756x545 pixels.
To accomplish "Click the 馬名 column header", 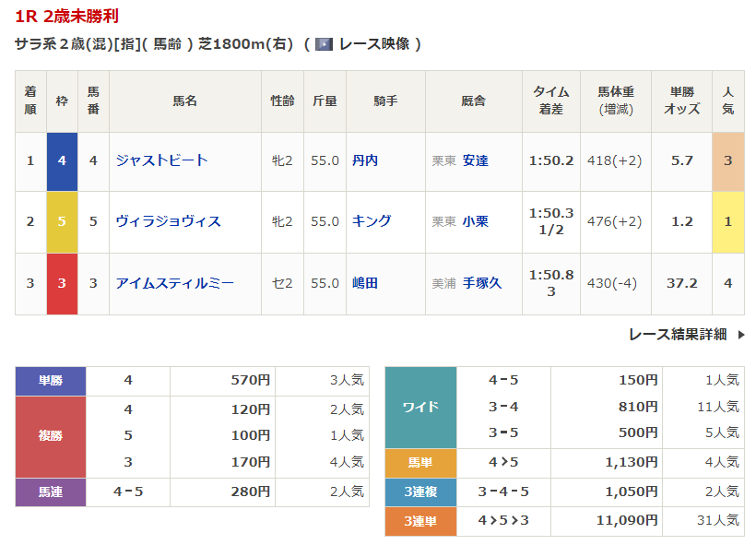I will click(x=185, y=101).
